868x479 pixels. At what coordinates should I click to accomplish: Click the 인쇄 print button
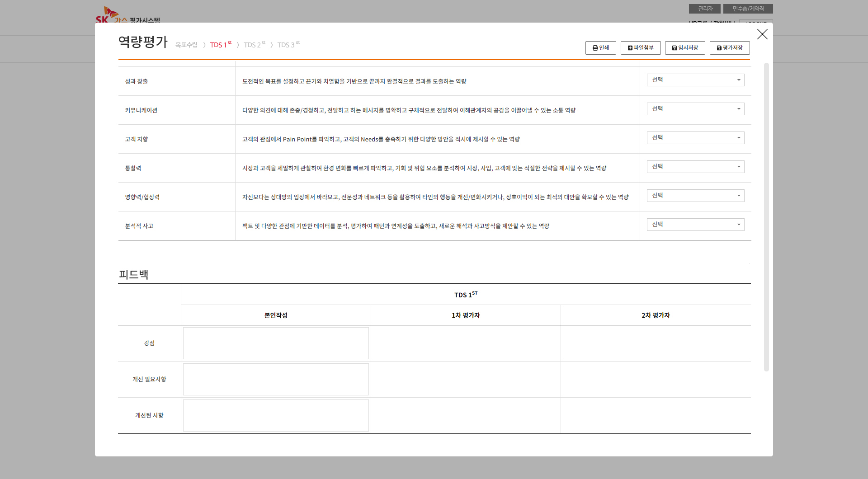click(600, 48)
